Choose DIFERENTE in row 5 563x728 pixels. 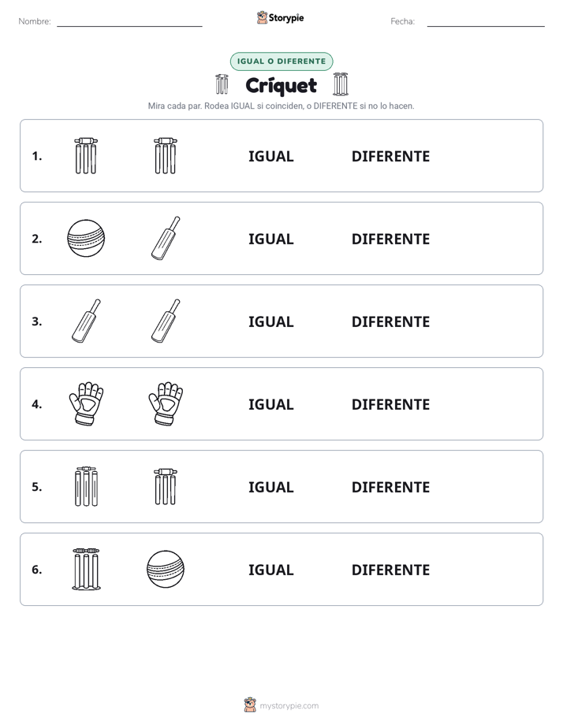(x=390, y=487)
